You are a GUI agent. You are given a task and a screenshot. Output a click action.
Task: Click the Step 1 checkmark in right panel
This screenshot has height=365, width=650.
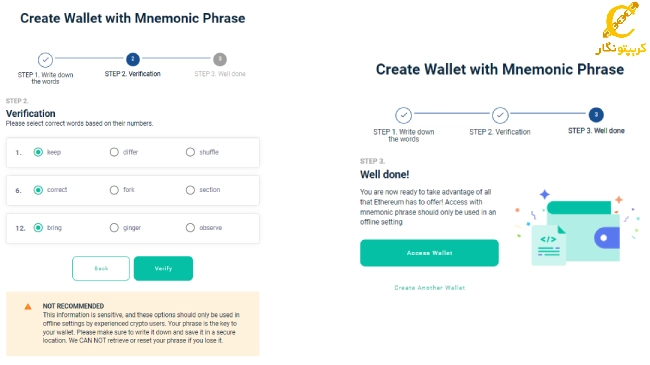[403, 115]
